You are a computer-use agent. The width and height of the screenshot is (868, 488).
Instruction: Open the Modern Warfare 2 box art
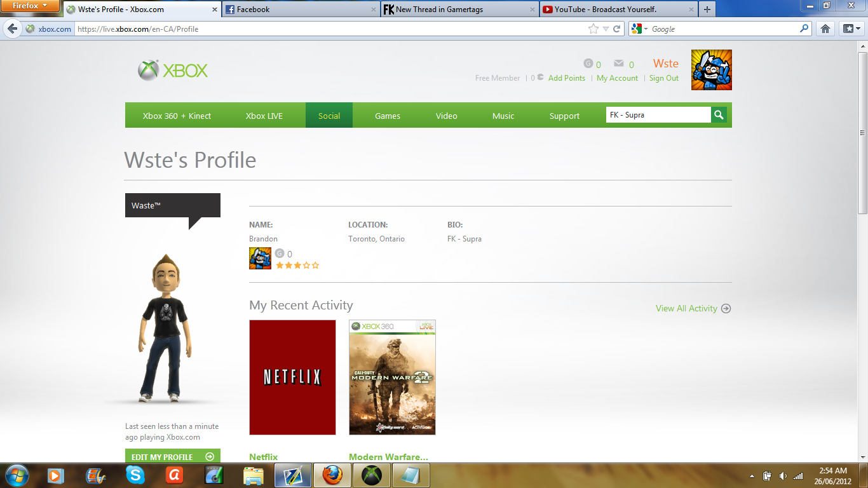(x=392, y=377)
